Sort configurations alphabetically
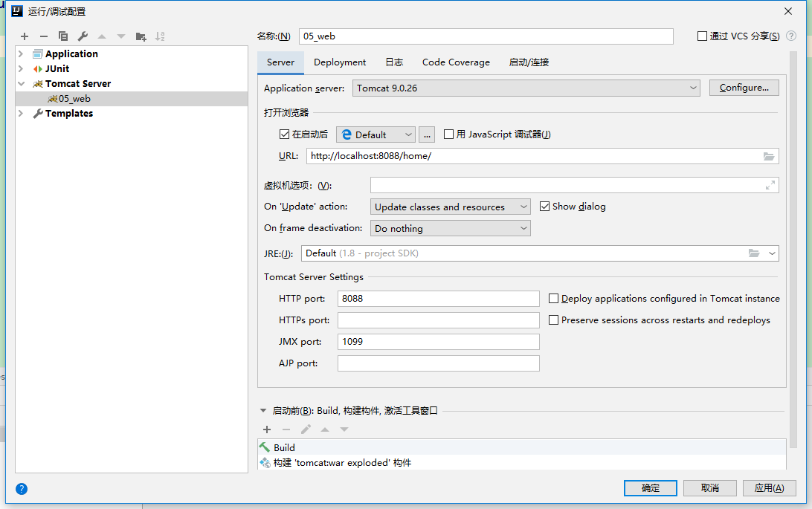 point(160,36)
